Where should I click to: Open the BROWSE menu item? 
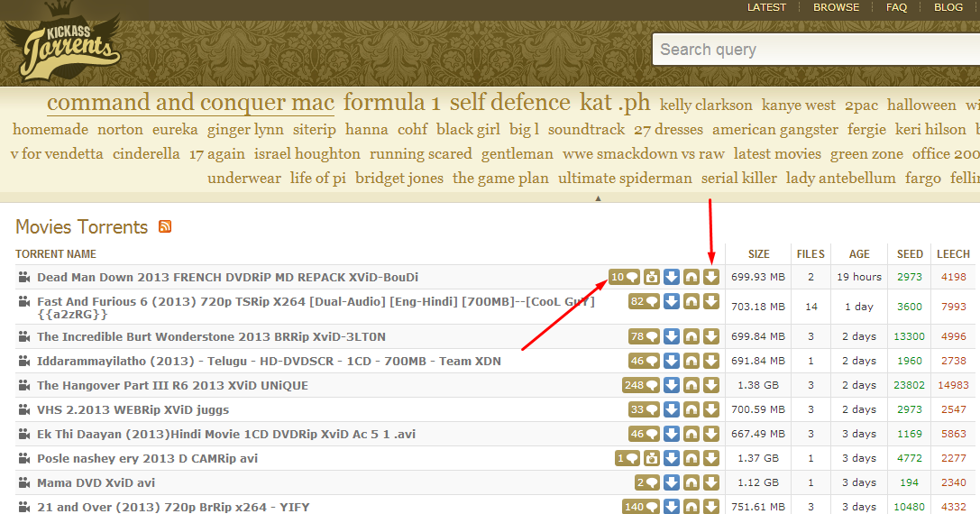pos(837,7)
